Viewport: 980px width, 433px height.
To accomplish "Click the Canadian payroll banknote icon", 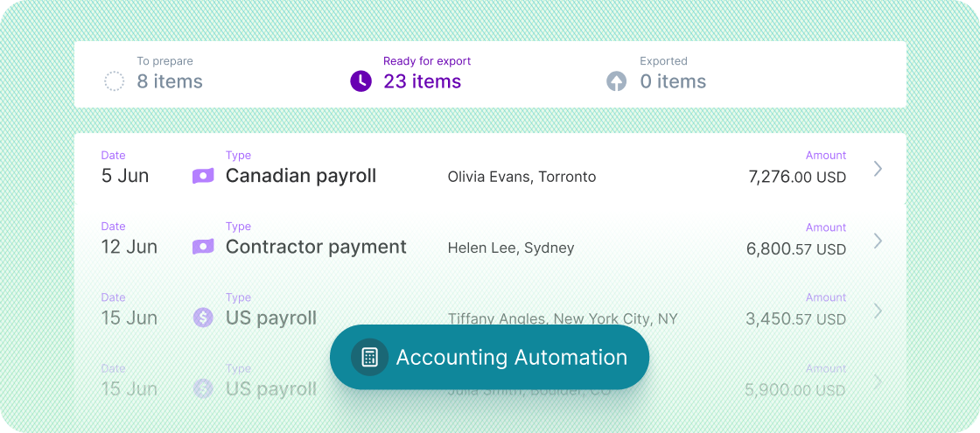I will (x=203, y=176).
